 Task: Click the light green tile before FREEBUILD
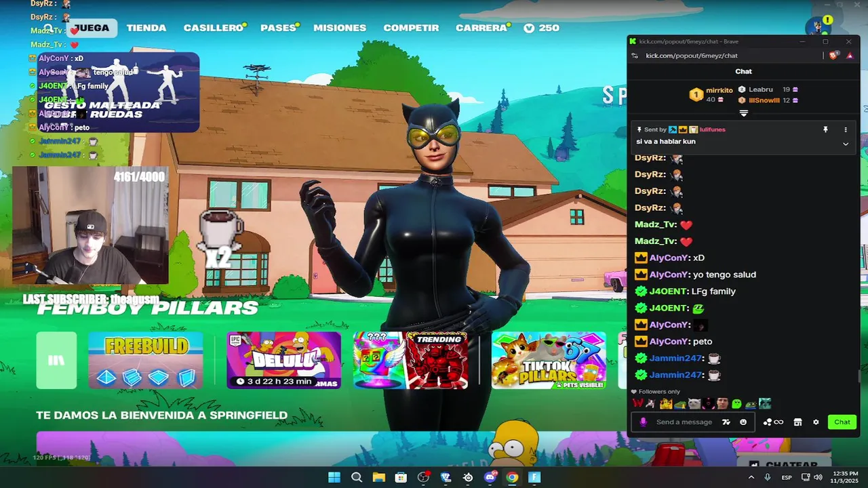pyautogui.click(x=56, y=360)
